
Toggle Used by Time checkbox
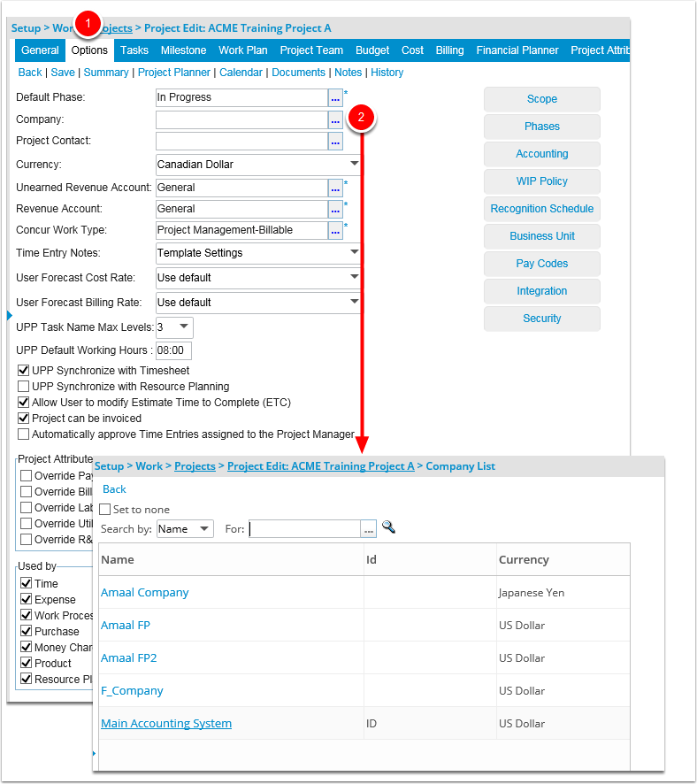coord(26,583)
